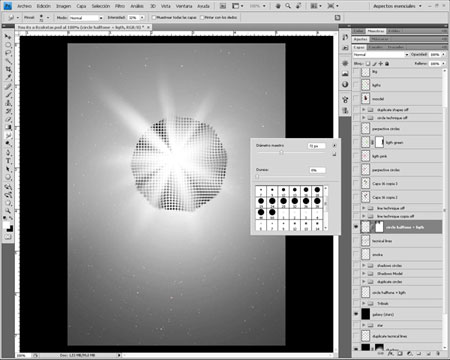The image size is (450, 360).
Task: Show the ligth pink layer
Action: click(x=356, y=156)
